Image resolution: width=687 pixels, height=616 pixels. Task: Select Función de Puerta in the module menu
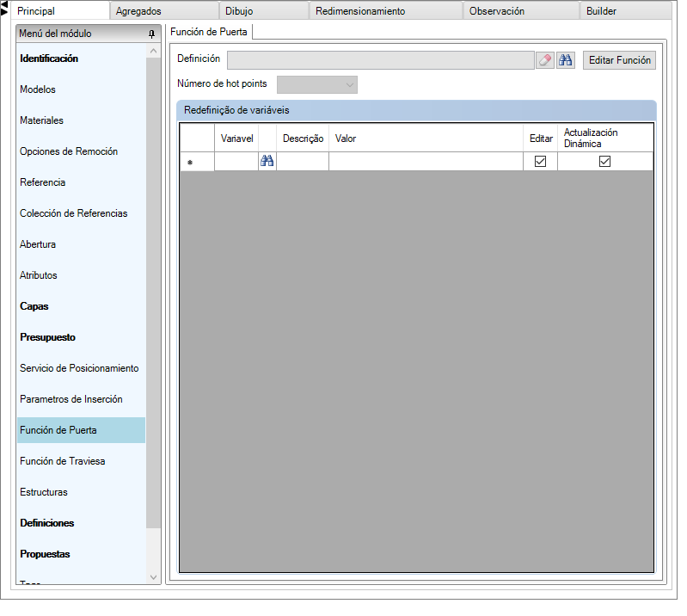click(x=81, y=430)
